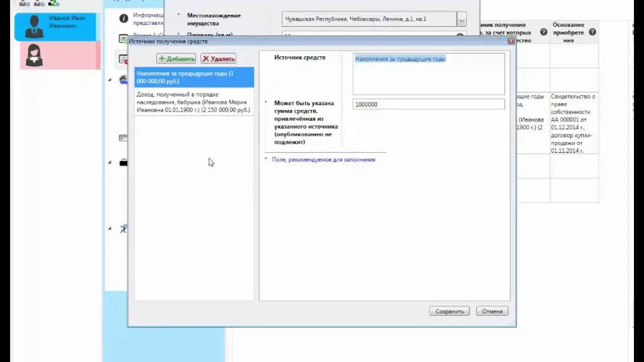Click the Добавить button with plus icon
The width and height of the screenshot is (644, 362).
pos(176,58)
